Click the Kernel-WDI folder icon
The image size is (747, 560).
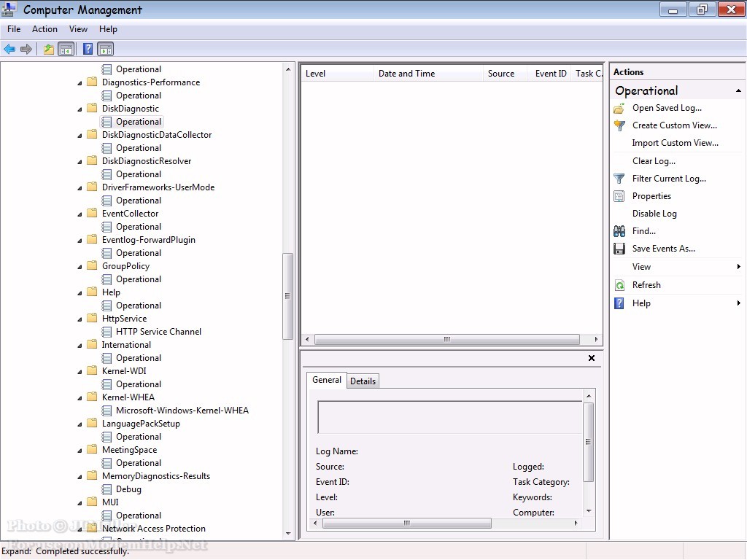tap(93, 370)
